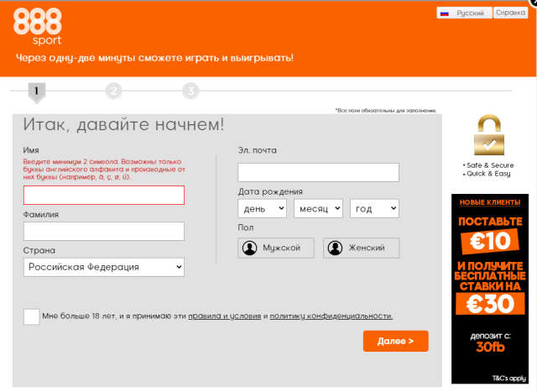Open the политику конфиденциальности link
The width and height of the screenshot is (537, 392).
point(331,316)
